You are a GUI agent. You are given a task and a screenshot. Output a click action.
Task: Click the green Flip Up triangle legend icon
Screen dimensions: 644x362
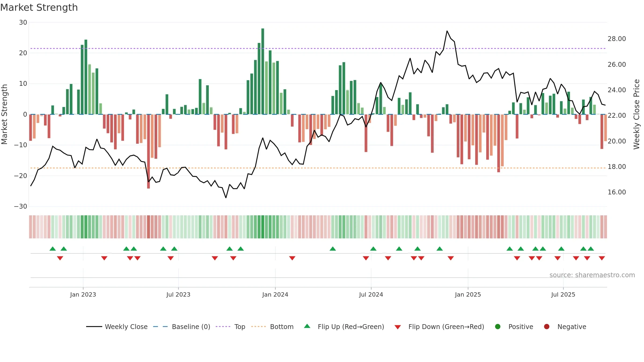click(307, 326)
